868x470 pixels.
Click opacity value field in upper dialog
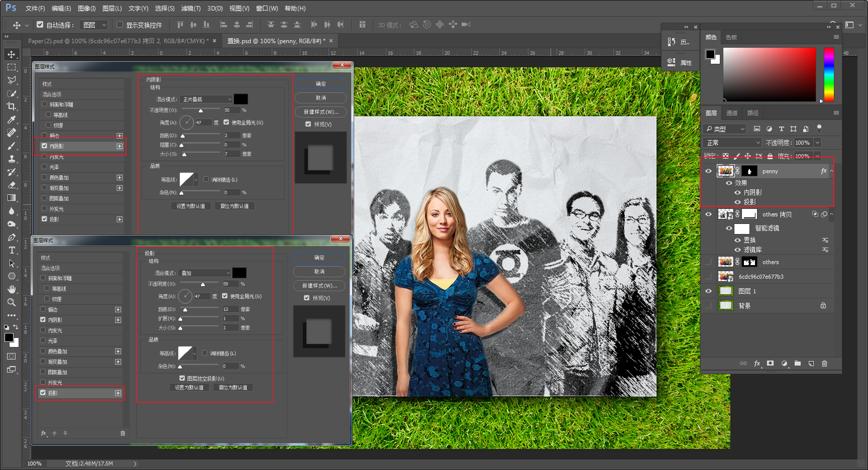pos(232,110)
